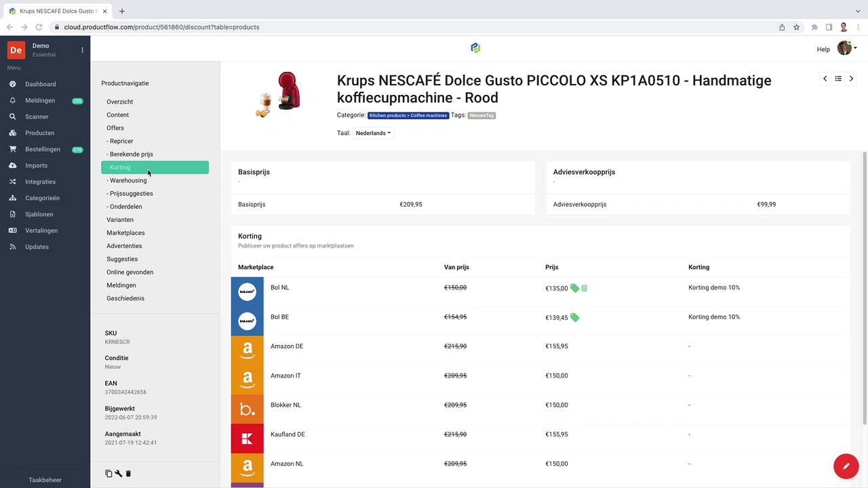Select Varianten in product navigation
This screenshot has width=868, height=488.
click(120, 220)
